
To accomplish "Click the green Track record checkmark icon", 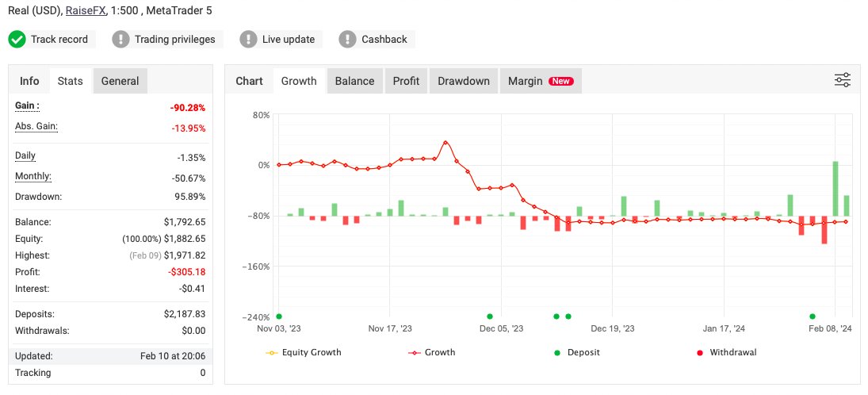I will 17,39.
